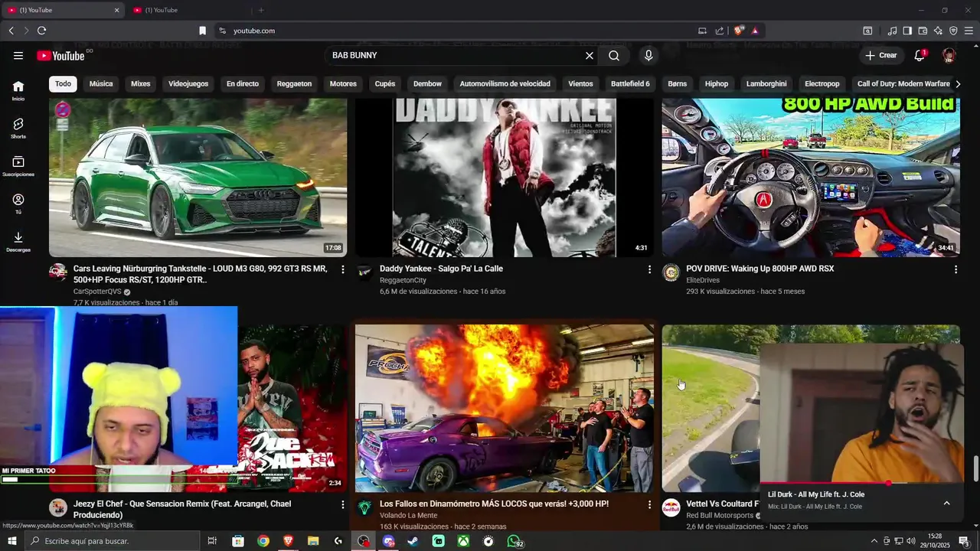The height and width of the screenshot is (551, 980).
Task: Toggle the browser sidebar panel icon
Action: pyautogui.click(x=907, y=31)
